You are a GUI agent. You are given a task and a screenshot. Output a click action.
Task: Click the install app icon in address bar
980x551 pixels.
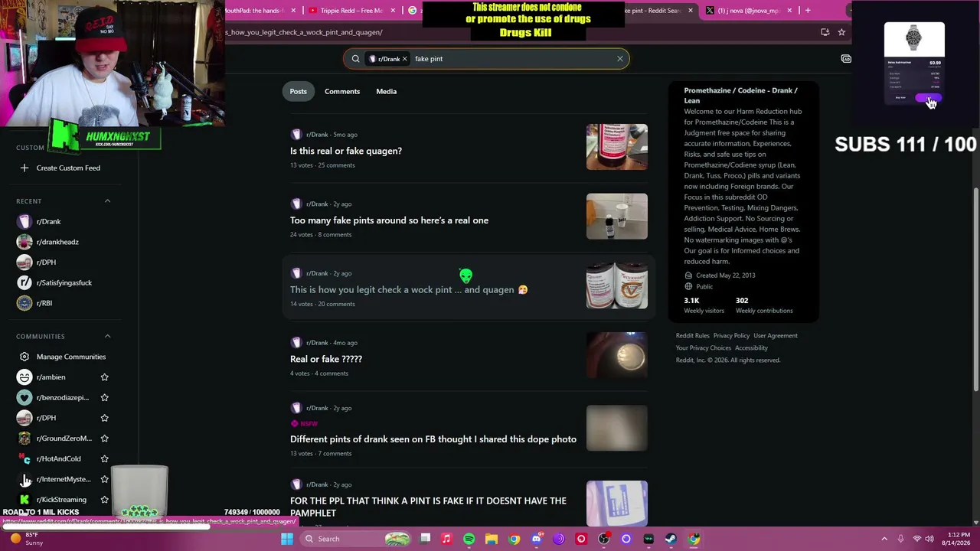825,32
